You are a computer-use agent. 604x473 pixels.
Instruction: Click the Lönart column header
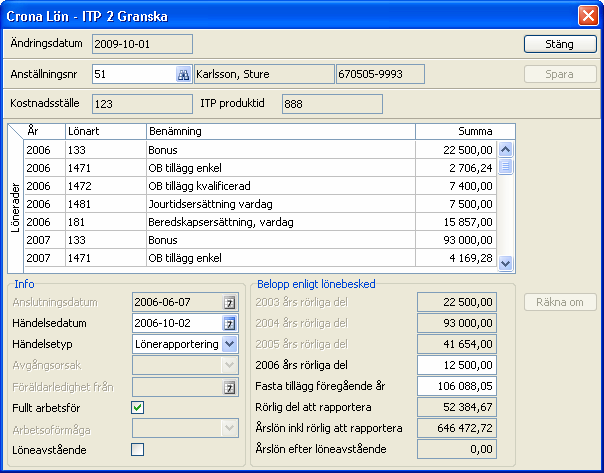coord(106,131)
